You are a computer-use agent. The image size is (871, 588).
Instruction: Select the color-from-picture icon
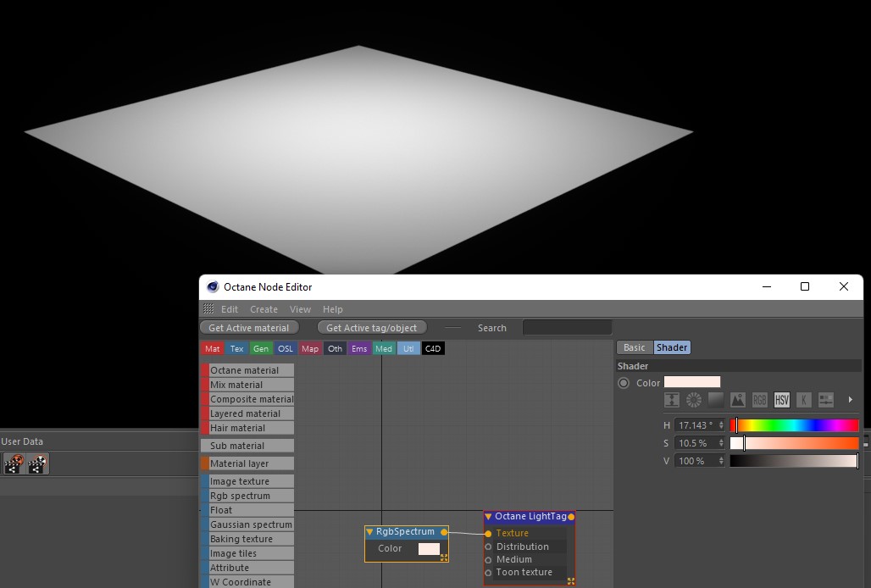click(x=738, y=400)
